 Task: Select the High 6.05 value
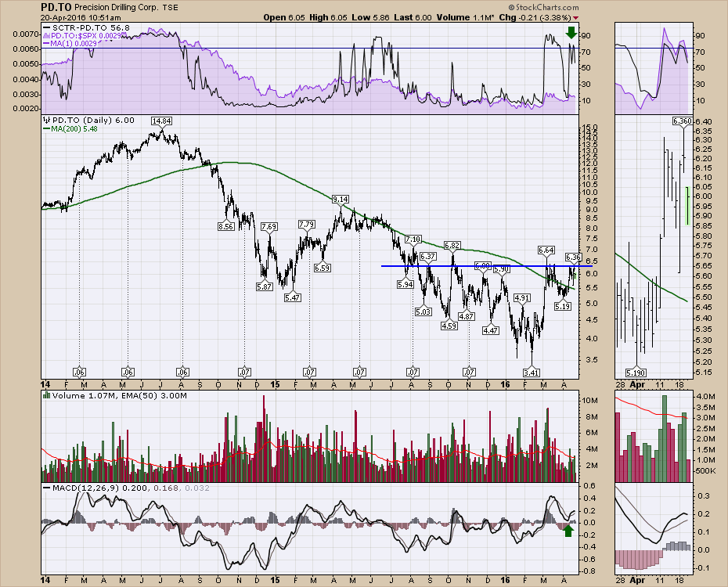click(x=329, y=18)
